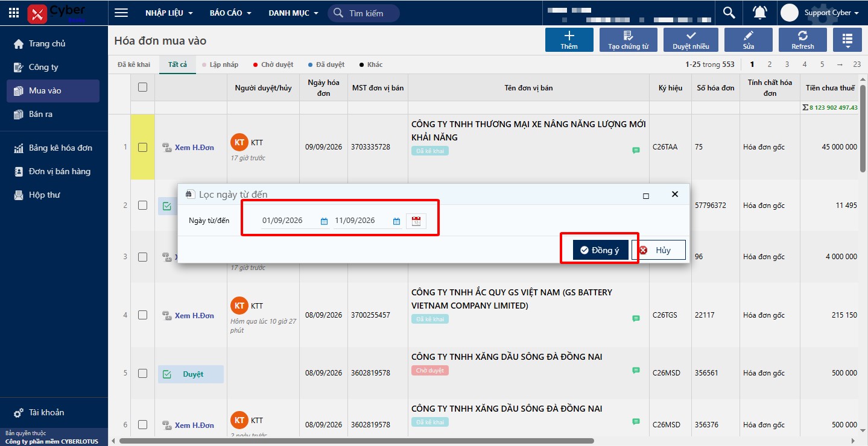868x446 pixels.
Task: Click the to-date field 11/09/2026
Action: (361, 221)
